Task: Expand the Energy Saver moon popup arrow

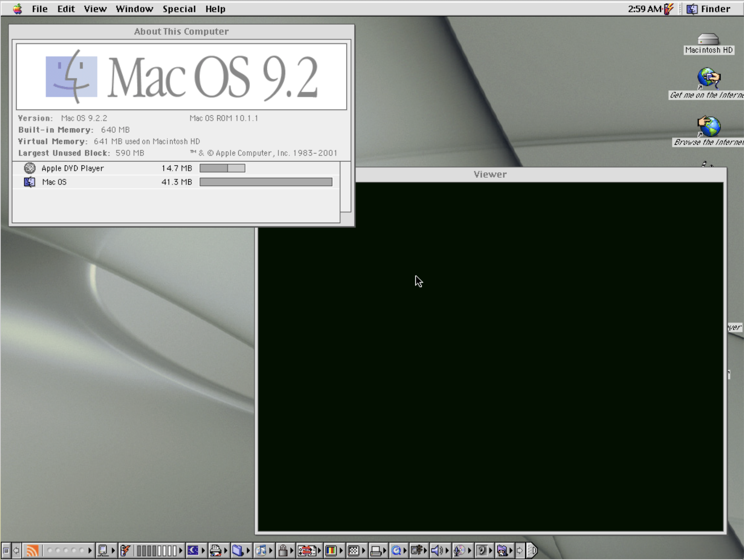Action: (203, 550)
